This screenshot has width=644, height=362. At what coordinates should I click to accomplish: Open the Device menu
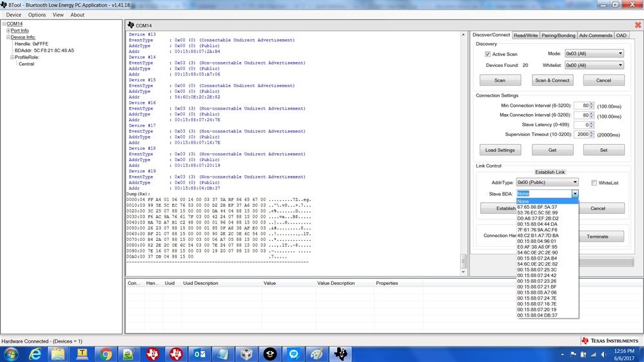pos(14,15)
